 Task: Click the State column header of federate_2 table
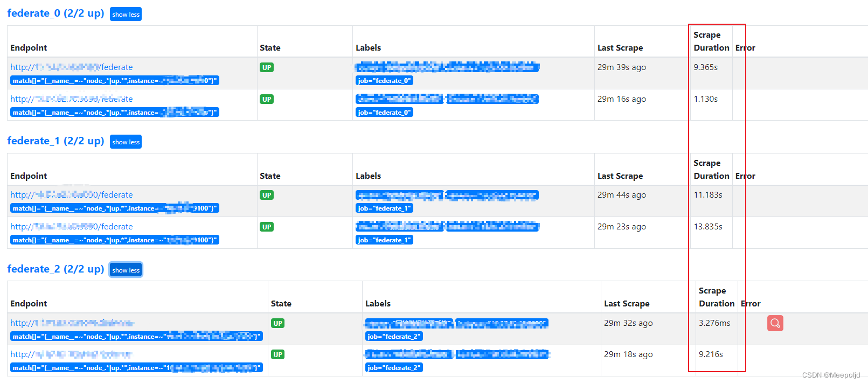click(x=281, y=304)
